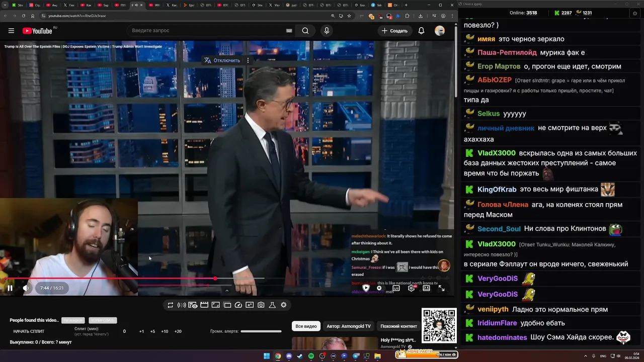This screenshot has height=362, width=644.
Task: Open translation options three-dot menu
Action: (x=248, y=60)
